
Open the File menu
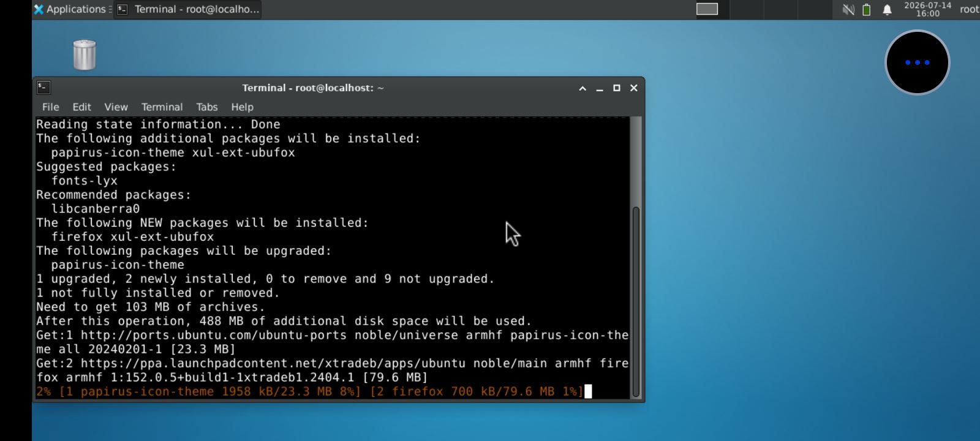click(x=50, y=107)
